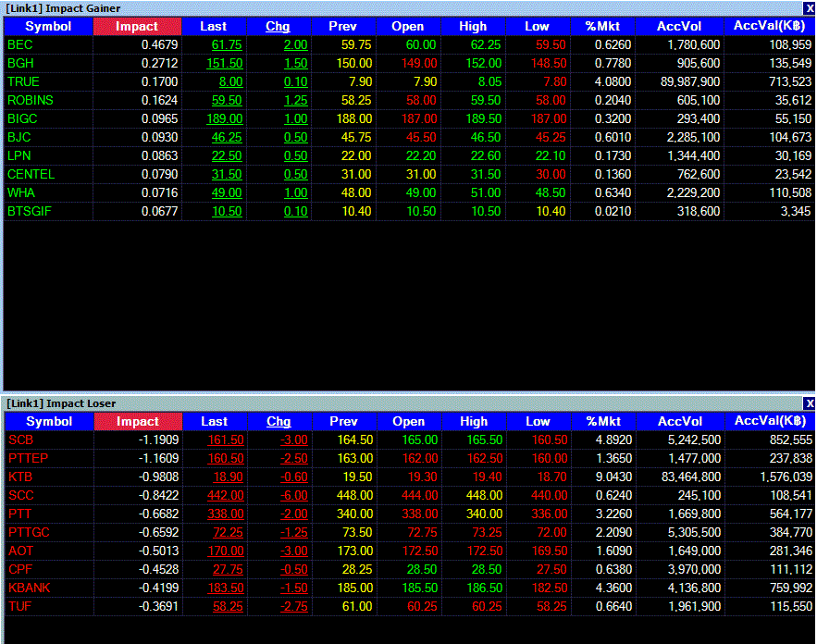
Task: Click Chg header link in Impact Loser
Action: [x=279, y=422]
